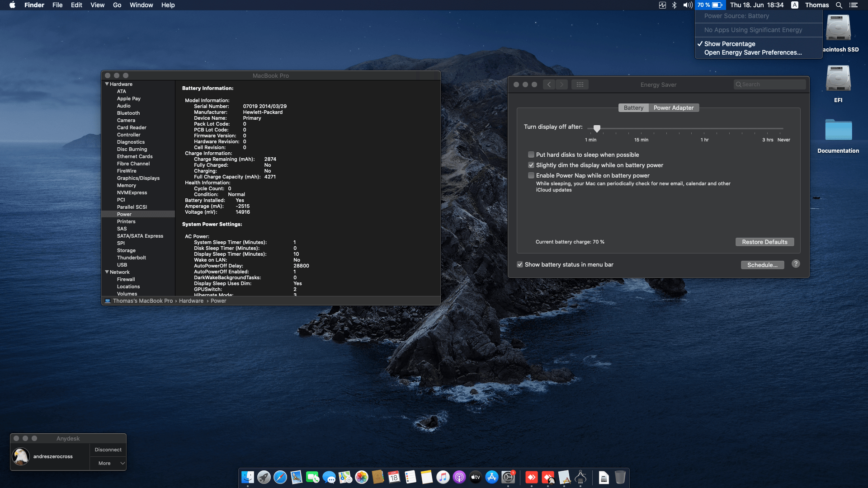Launch Launchpad rocket icon in Dock
Screen dimensions: 868x488
(264, 477)
